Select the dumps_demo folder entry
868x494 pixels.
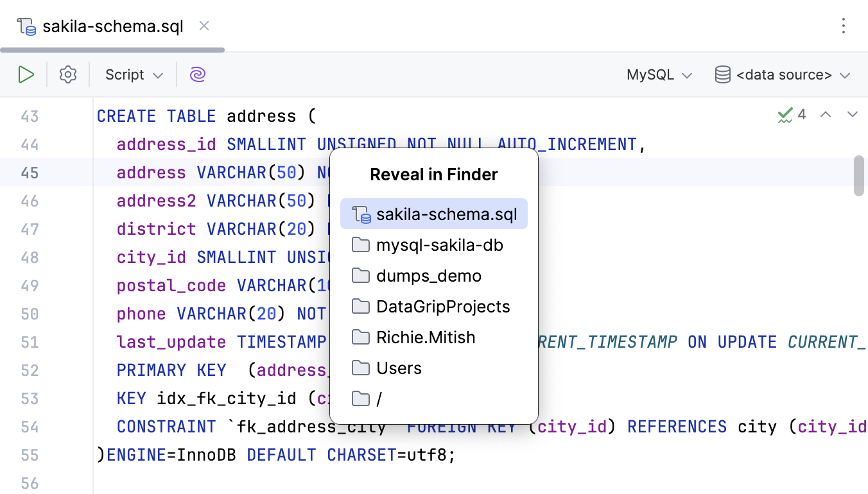coord(427,275)
